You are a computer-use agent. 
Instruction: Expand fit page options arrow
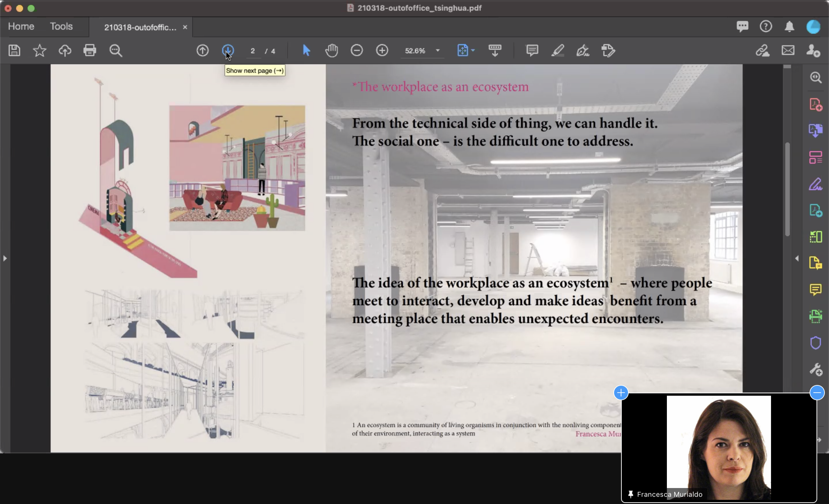click(x=473, y=51)
